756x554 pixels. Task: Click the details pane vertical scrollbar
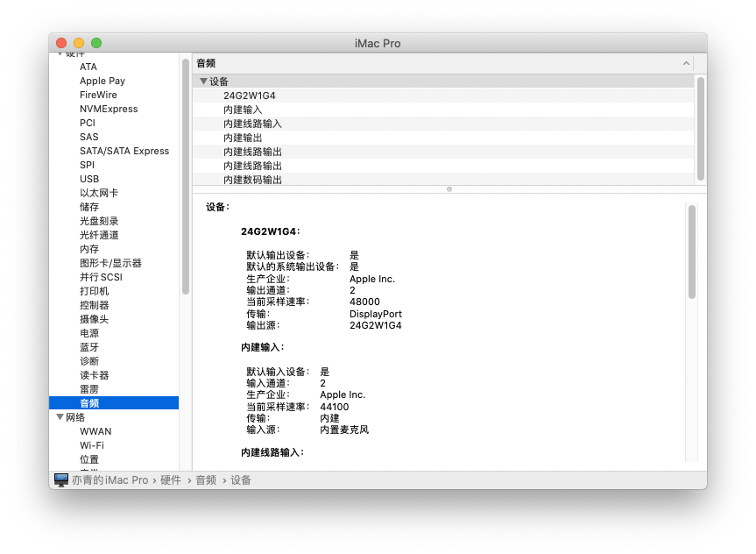tap(692, 252)
